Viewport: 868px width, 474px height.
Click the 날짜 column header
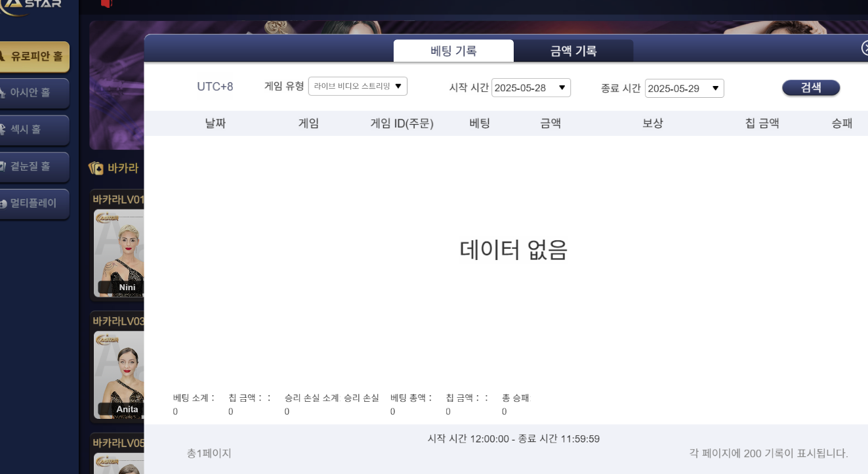click(x=215, y=123)
